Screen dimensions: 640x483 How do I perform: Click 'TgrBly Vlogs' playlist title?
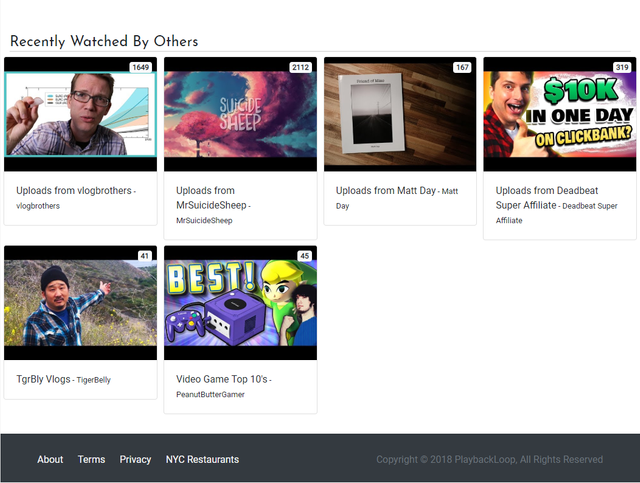[x=43, y=379]
